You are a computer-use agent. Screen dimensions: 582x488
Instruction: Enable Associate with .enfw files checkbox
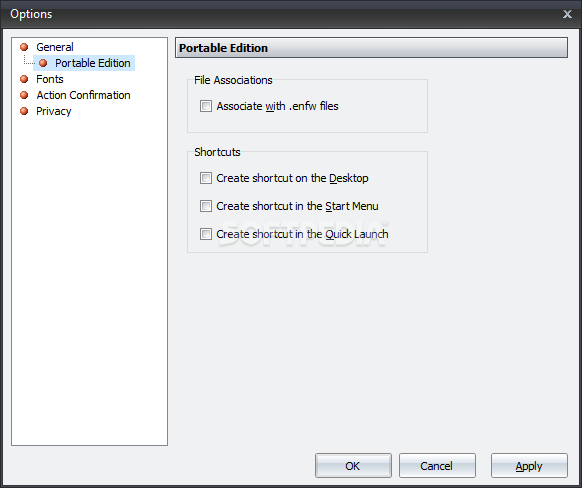coord(206,106)
